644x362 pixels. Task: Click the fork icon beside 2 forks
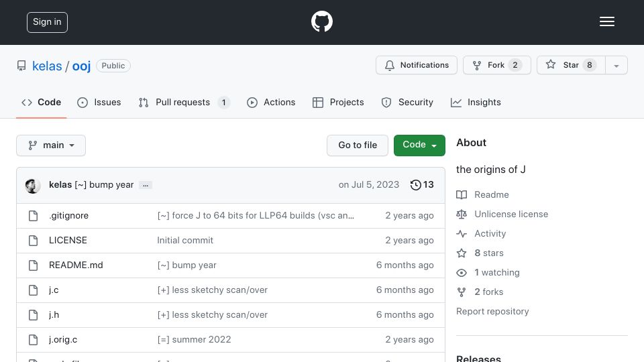click(462, 292)
